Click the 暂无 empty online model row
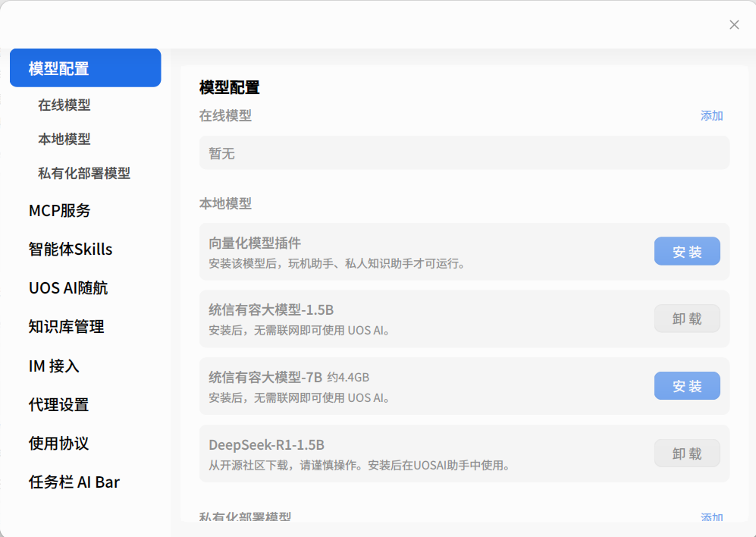Image resolution: width=756 pixels, height=537 pixels. click(x=464, y=153)
